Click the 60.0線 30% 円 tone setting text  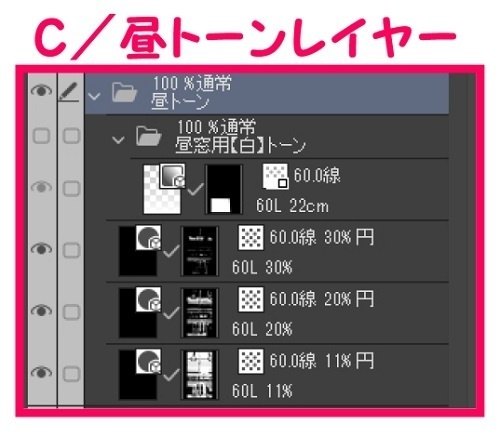322,237
